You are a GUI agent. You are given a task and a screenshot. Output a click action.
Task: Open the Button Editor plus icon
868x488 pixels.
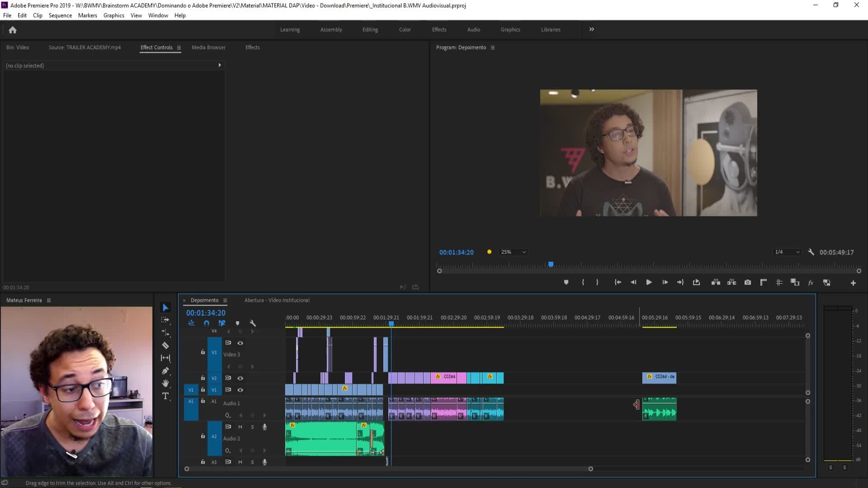(x=853, y=283)
